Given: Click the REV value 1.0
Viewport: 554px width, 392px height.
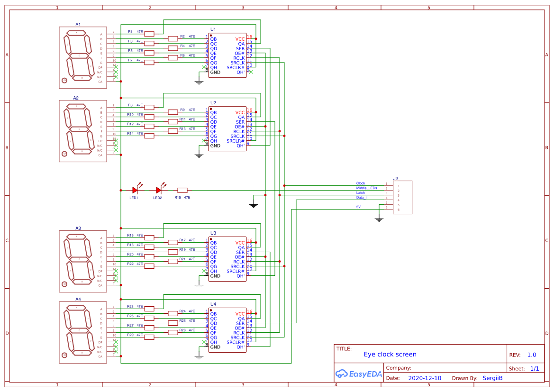Looking at the screenshot, I should point(531,354).
